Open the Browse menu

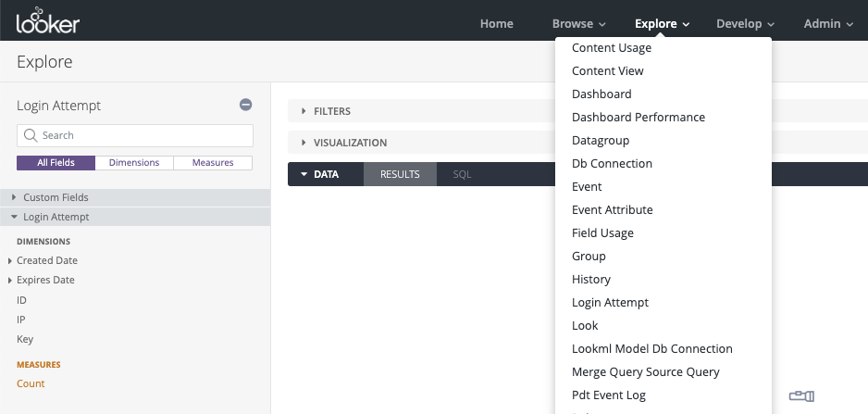pyautogui.click(x=578, y=24)
